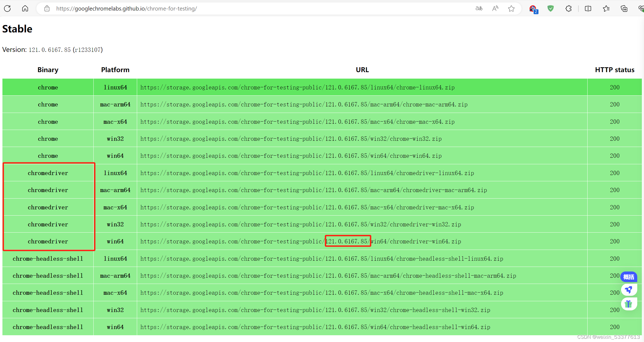Toggle the split screen icon

(588, 8)
